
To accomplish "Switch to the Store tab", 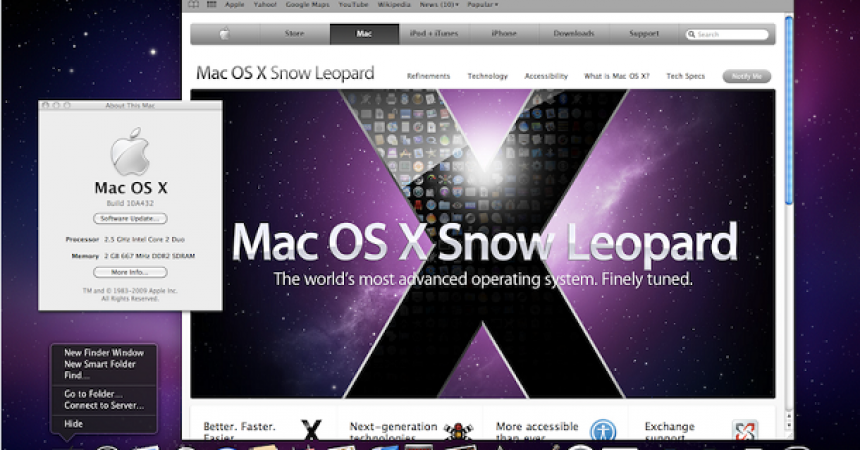I will click(295, 34).
